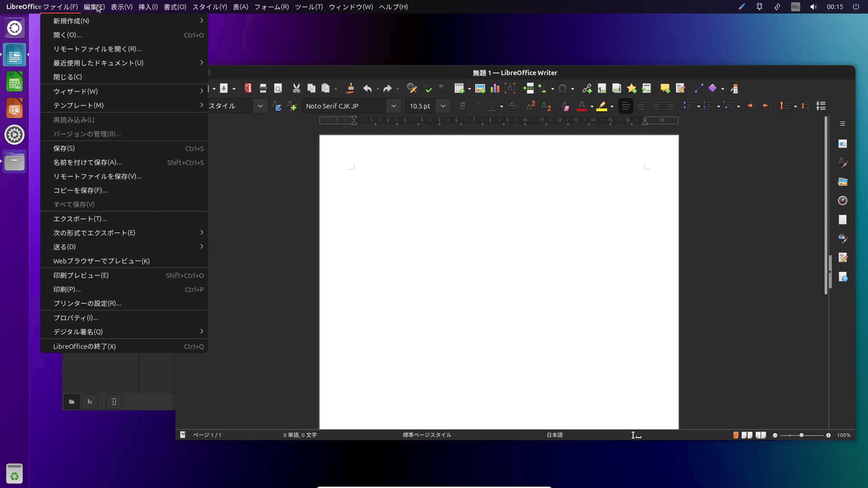Open the Highlighting Color dropdown arrow
868x488 pixels.
click(612, 106)
